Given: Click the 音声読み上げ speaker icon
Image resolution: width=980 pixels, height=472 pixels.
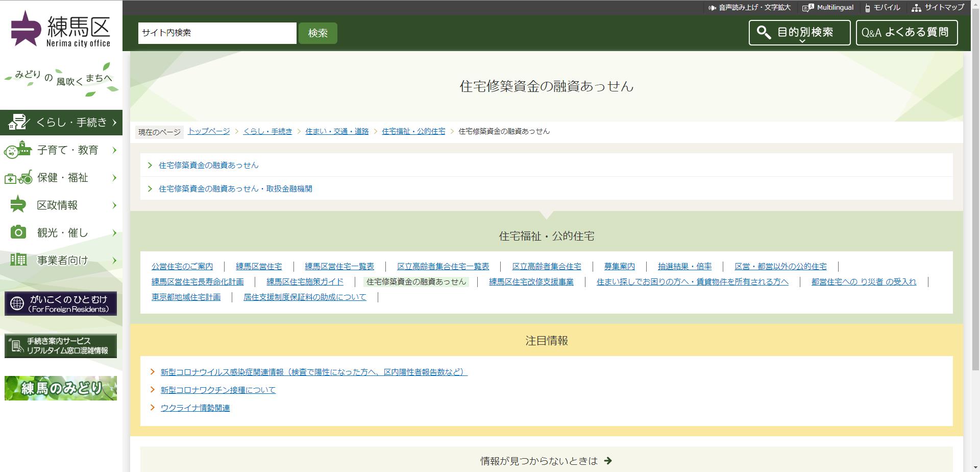Looking at the screenshot, I should 712,8.
